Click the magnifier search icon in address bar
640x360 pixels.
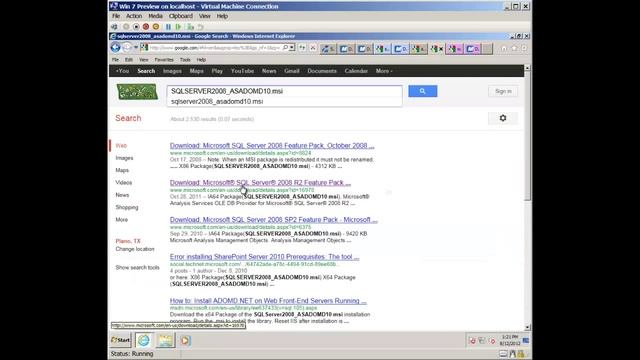click(x=285, y=48)
